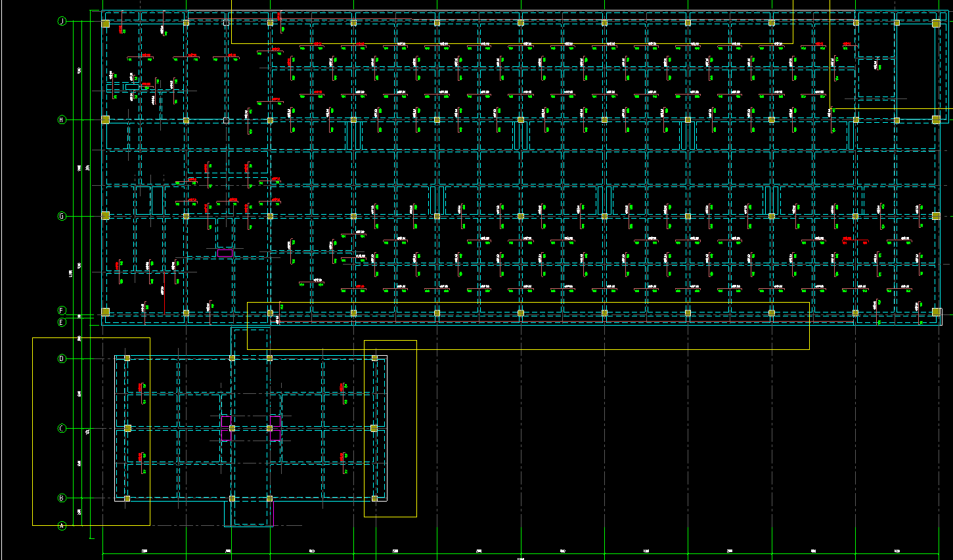The width and height of the screenshot is (953, 560).
Task: Click the axis bubble marked F
Action: tap(62, 311)
